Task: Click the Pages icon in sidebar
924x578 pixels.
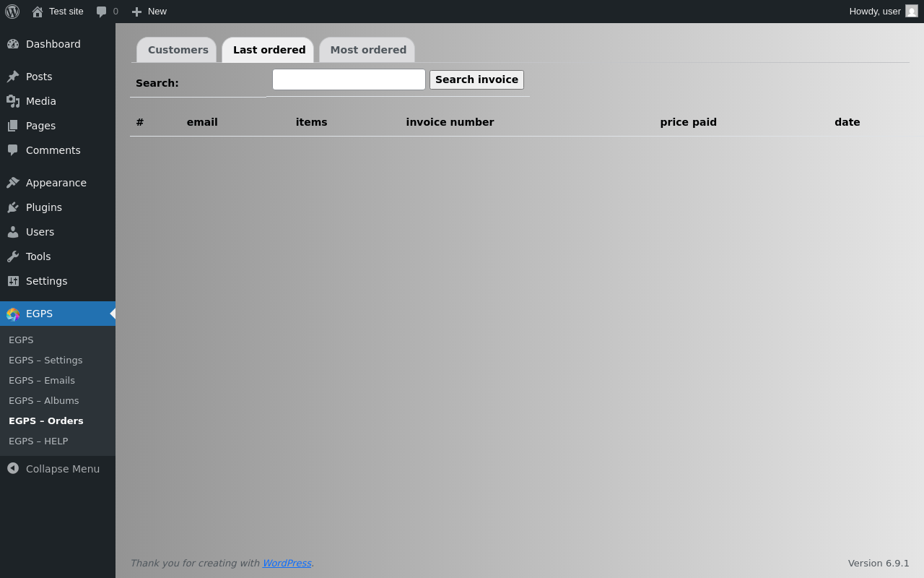Action: pos(13,126)
